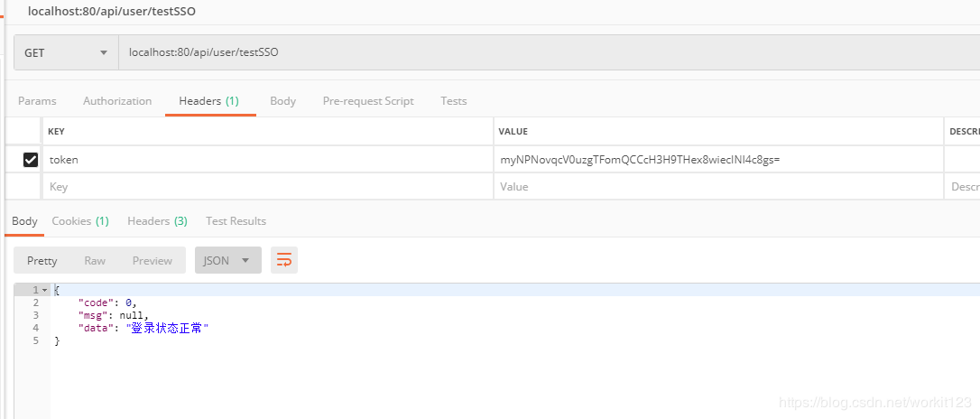
Task: Switch response view to Preview
Action: point(152,260)
